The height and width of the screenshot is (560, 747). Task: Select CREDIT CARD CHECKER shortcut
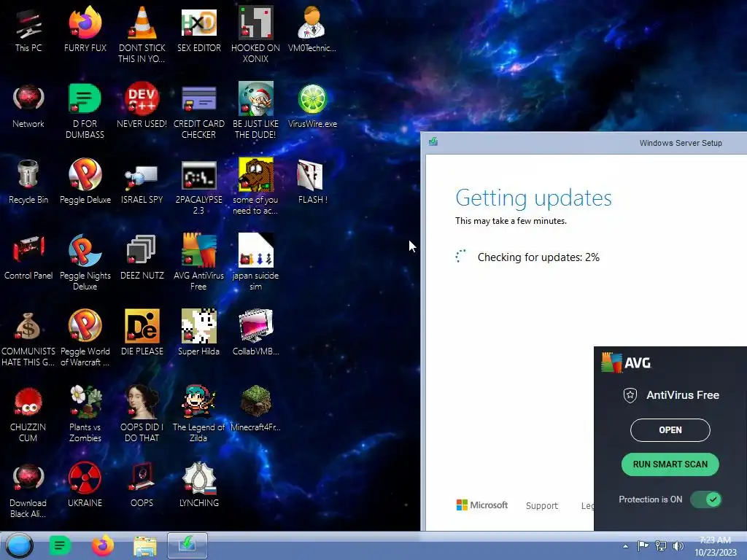tap(199, 111)
